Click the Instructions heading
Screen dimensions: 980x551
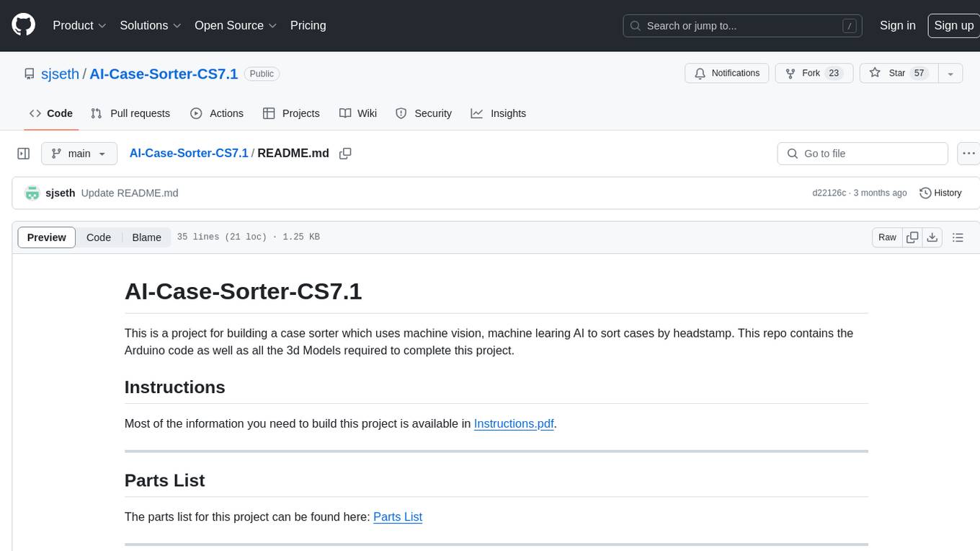(175, 387)
